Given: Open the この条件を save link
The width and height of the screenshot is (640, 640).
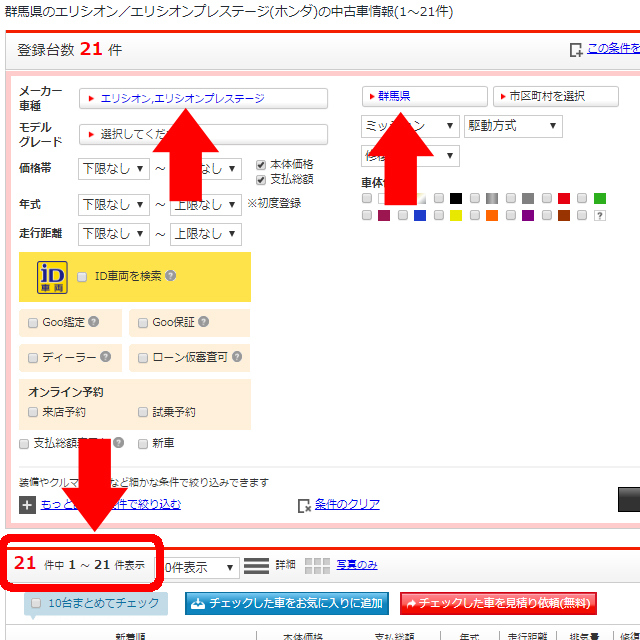Looking at the screenshot, I should point(613,49).
